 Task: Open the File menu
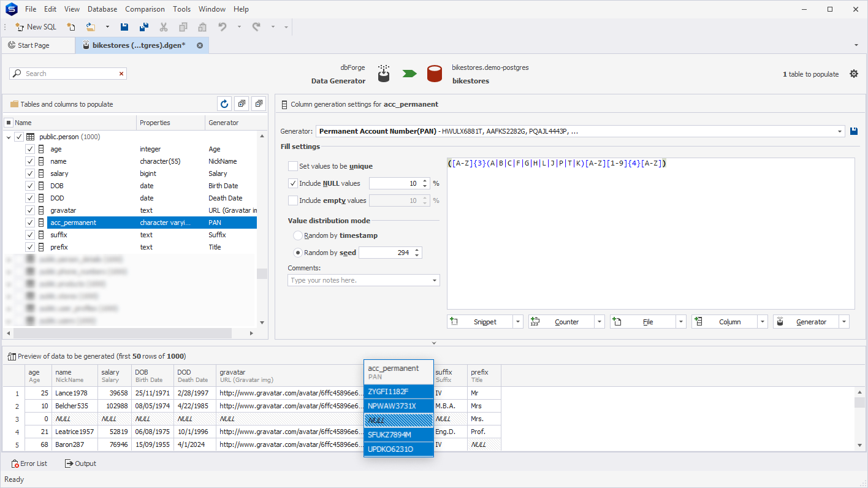pos(31,9)
